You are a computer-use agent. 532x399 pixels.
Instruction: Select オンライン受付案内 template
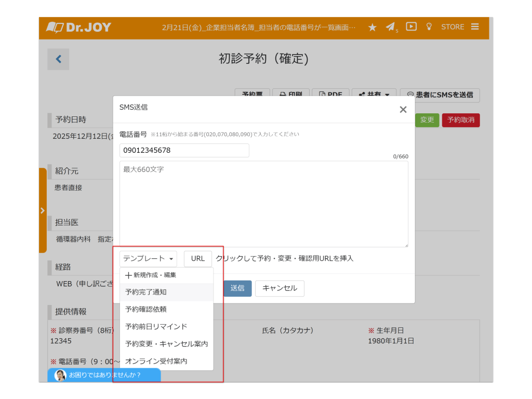pyautogui.click(x=156, y=361)
